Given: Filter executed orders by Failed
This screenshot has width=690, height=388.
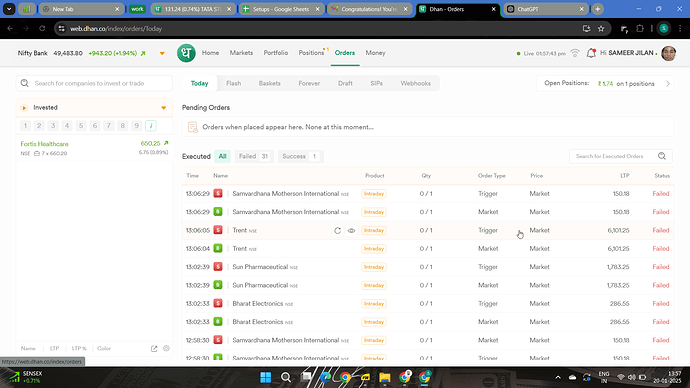Looking at the screenshot, I should pos(254,156).
